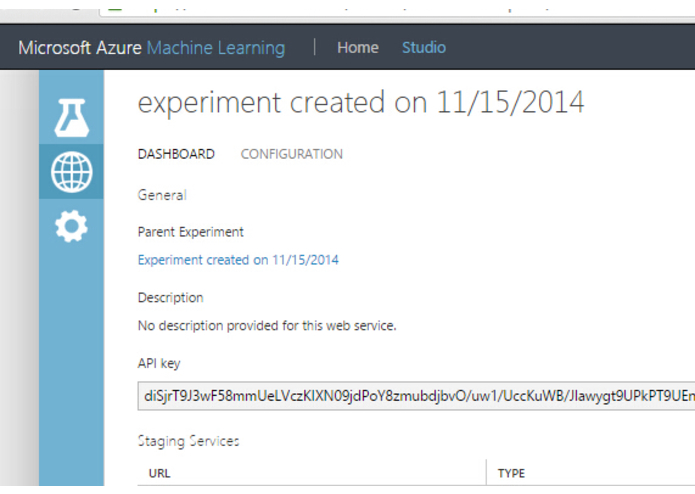Click the 'experiment created on 11/15/2014' page title
The image size is (695, 494).
[361, 103]
